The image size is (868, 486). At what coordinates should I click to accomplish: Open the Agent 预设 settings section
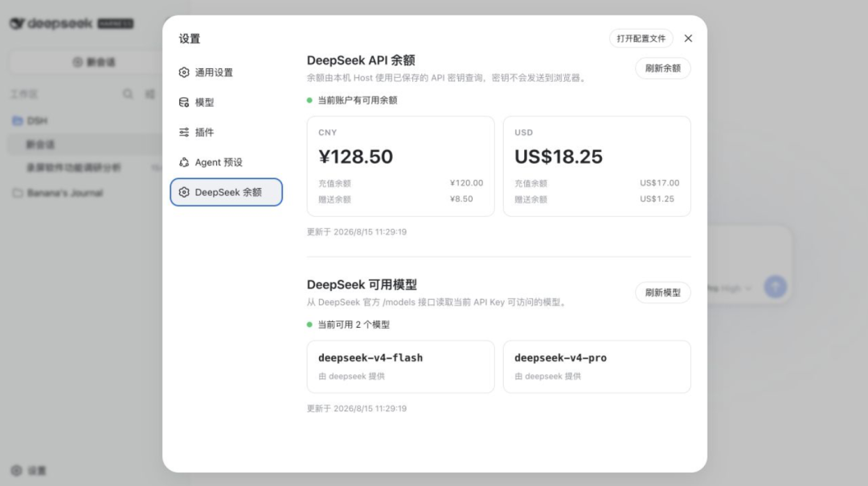click(x=226, y=162)
